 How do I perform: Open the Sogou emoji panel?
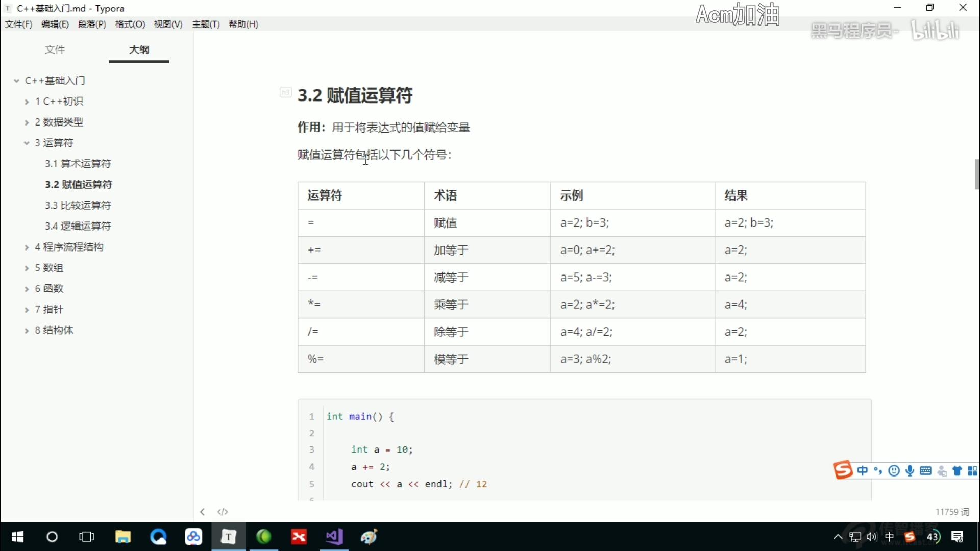point(894,471)
